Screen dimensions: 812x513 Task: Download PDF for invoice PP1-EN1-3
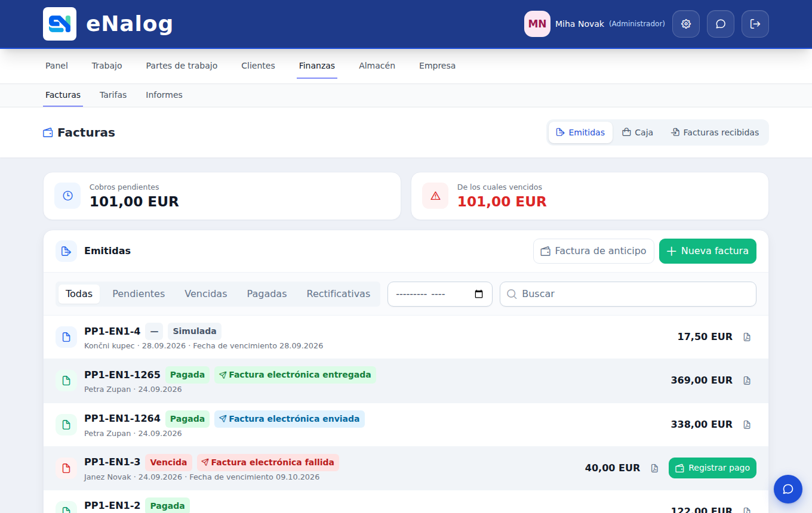[654, 468]
